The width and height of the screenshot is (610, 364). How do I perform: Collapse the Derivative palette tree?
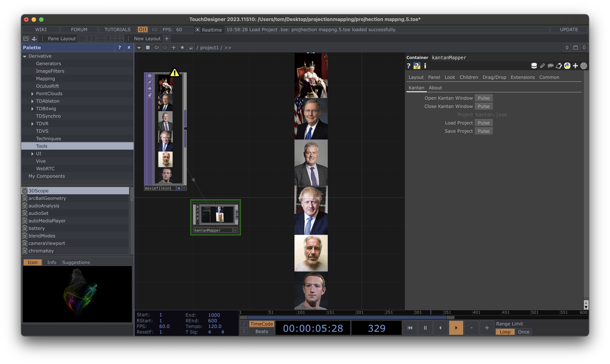(25, 56)
